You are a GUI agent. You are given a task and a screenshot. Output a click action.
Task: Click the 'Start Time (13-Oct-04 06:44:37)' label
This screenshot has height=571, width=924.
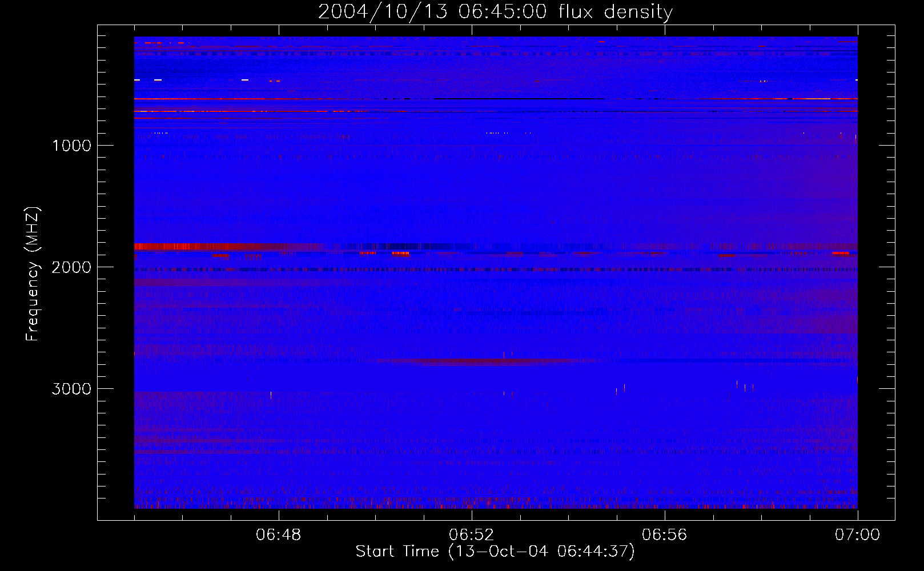495,552
